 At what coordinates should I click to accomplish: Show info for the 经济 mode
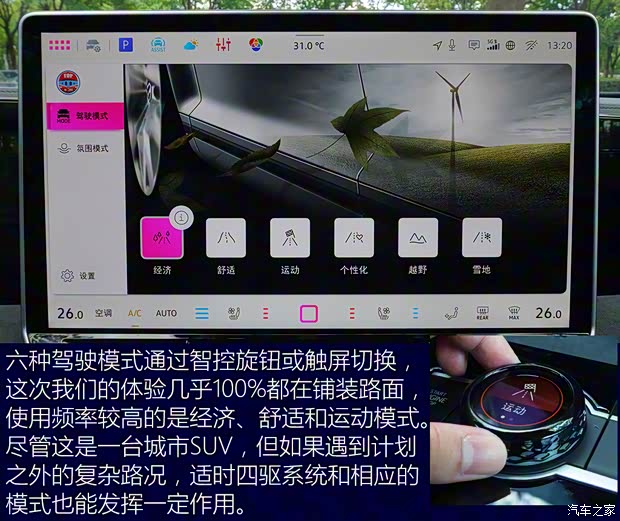click(x=181, y=217)
